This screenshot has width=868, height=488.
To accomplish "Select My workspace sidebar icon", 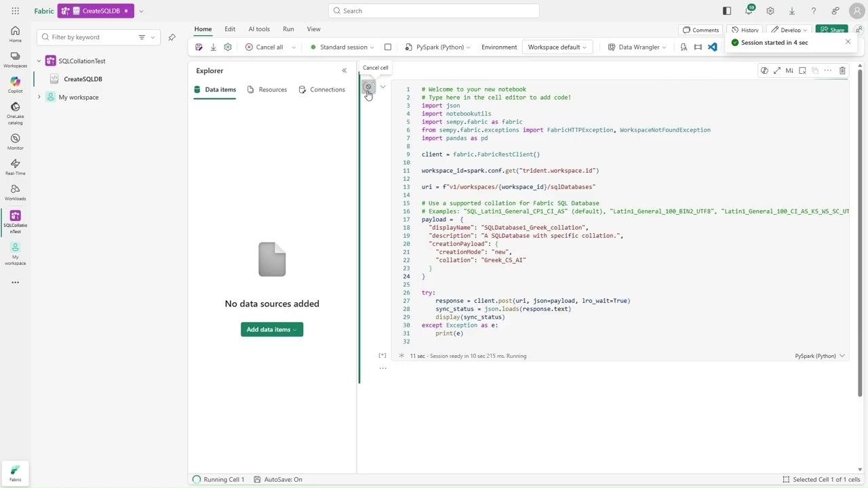I will click(x=15, y=253).
